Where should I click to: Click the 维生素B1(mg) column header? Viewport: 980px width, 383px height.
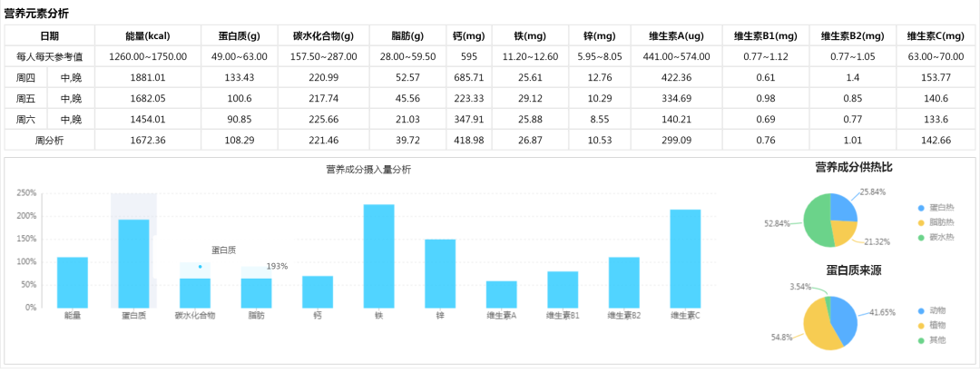[x=766, y=35]
